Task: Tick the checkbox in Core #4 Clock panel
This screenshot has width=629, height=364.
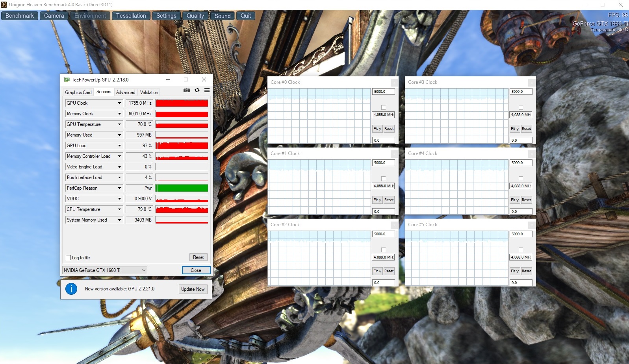Action: tap(521, 179)
